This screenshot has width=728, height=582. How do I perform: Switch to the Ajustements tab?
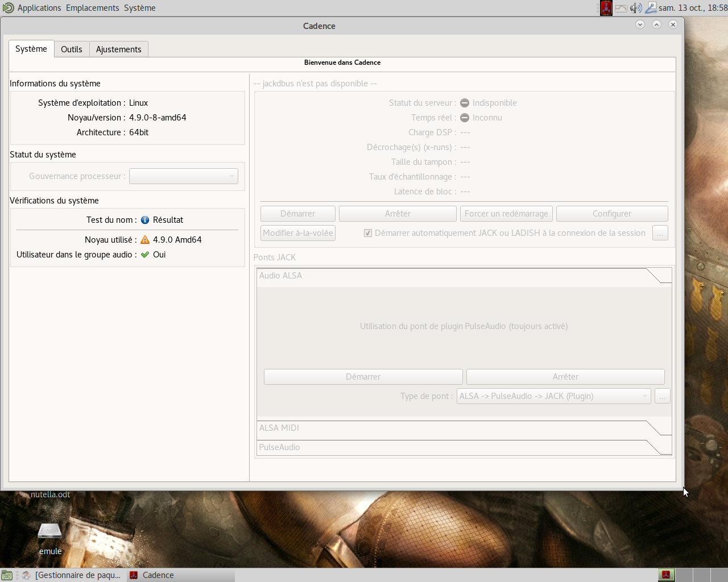coord(119,49)
